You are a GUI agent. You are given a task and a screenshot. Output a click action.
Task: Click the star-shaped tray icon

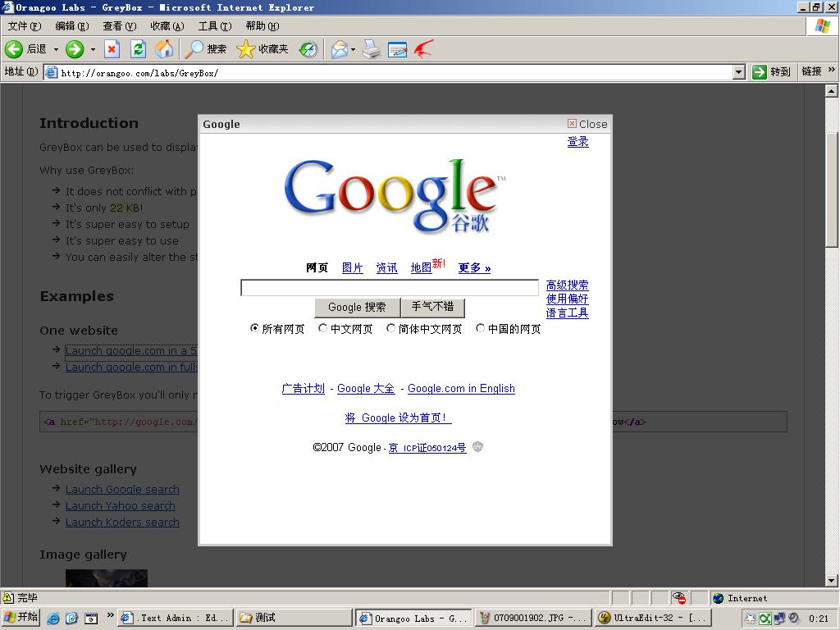click(x=751, y=619)
